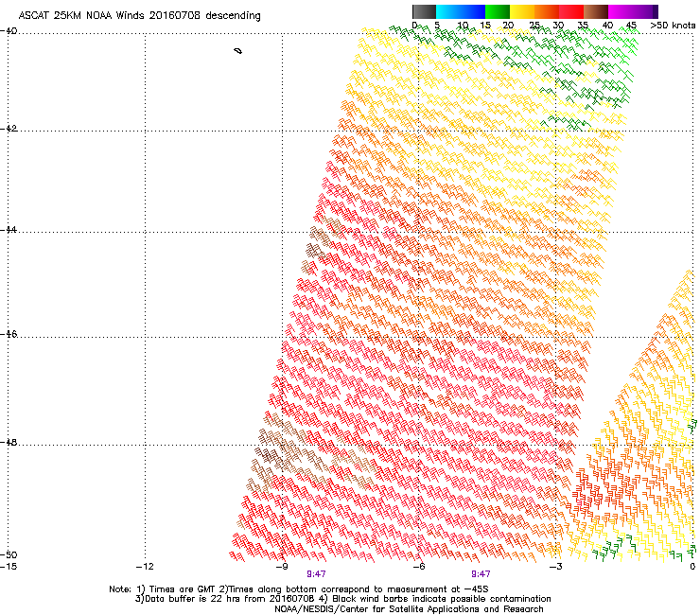Click the purple '9:47' time label near -6
This screenshot has height=615, width=700.
coord(481,574)
